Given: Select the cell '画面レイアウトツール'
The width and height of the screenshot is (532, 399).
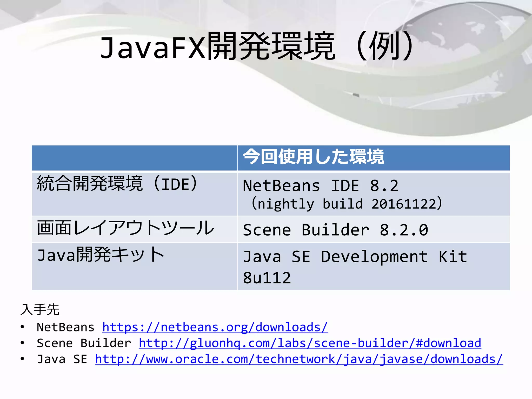Looking at the screenshot, I should point(134,229).
